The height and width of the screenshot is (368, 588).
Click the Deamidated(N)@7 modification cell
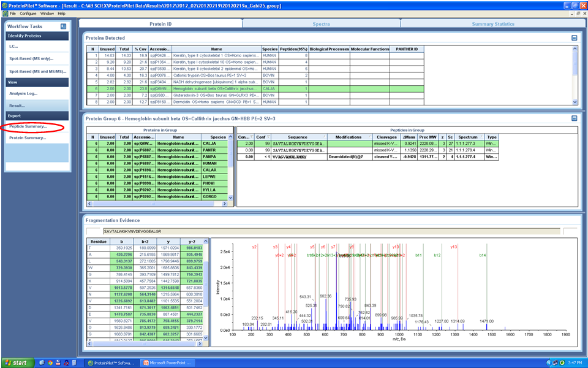(x=350, y=157)
